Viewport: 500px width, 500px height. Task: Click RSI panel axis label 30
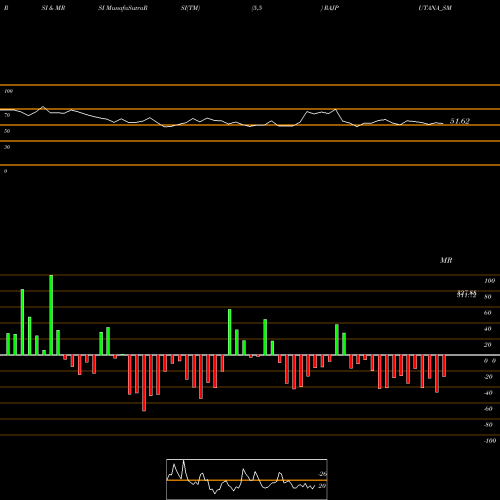(7, 147)
